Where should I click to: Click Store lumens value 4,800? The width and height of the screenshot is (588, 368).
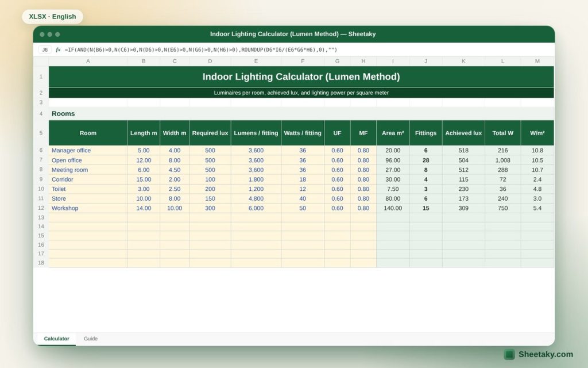point(256,198)
